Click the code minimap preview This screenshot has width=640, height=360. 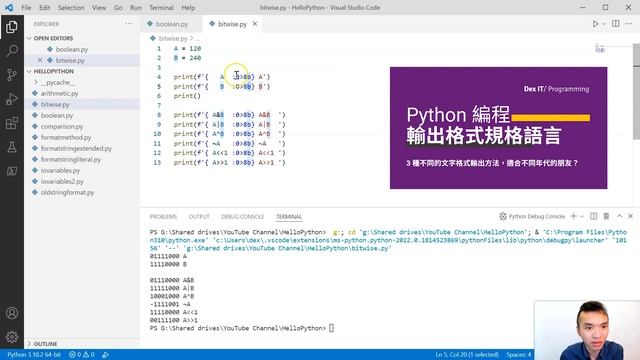[x=600, y=48]
